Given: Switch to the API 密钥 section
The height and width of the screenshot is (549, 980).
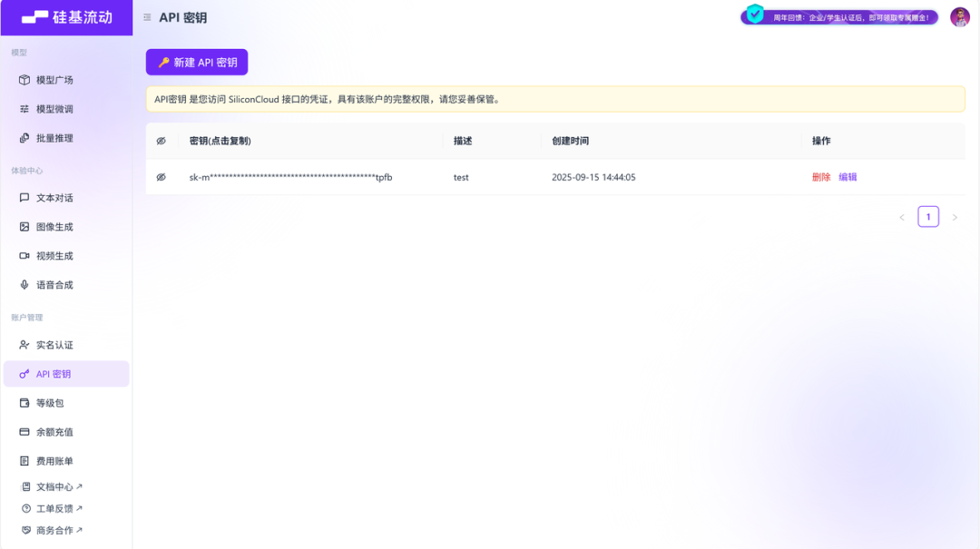Looking at the screenshot, I should [54, 373].
